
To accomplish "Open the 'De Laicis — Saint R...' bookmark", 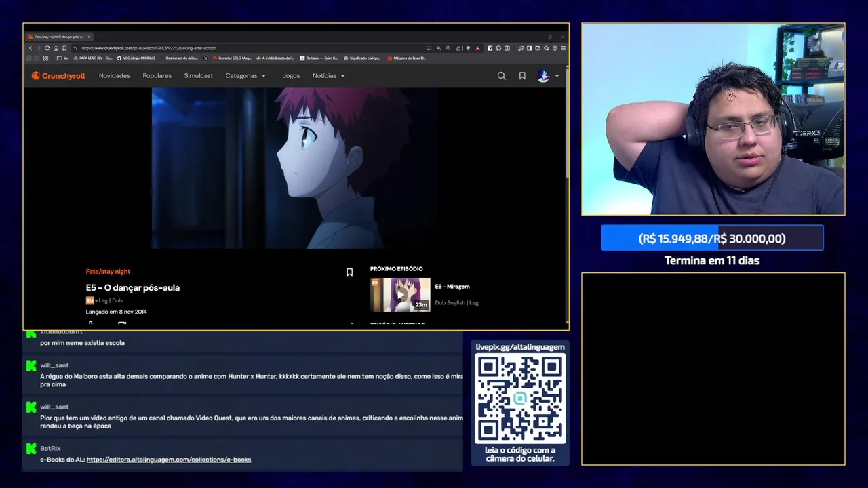I will [318, 58].
